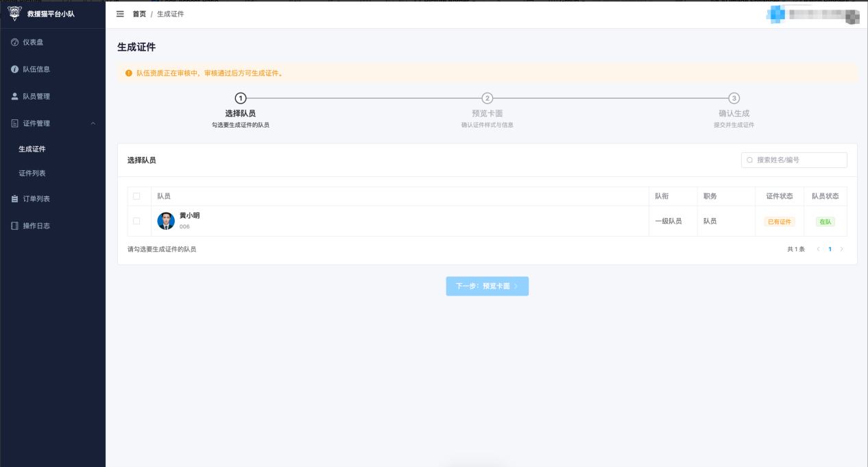Select 生成证件 submenu item
This screenshot has width=868, height=467.
[32, 149]
